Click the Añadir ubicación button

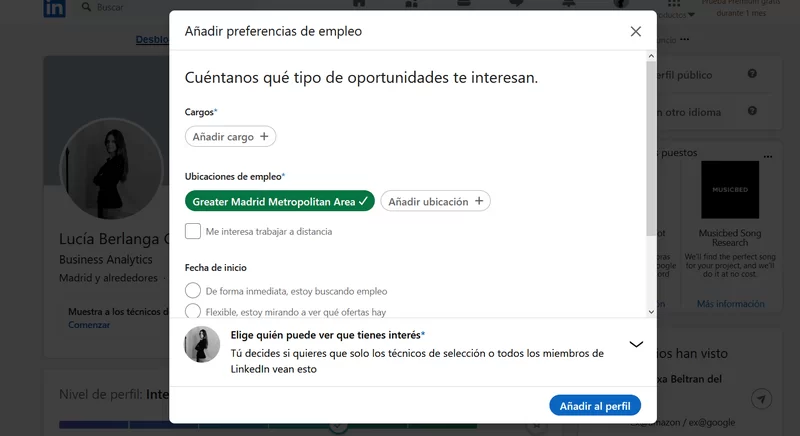[435, 201]
